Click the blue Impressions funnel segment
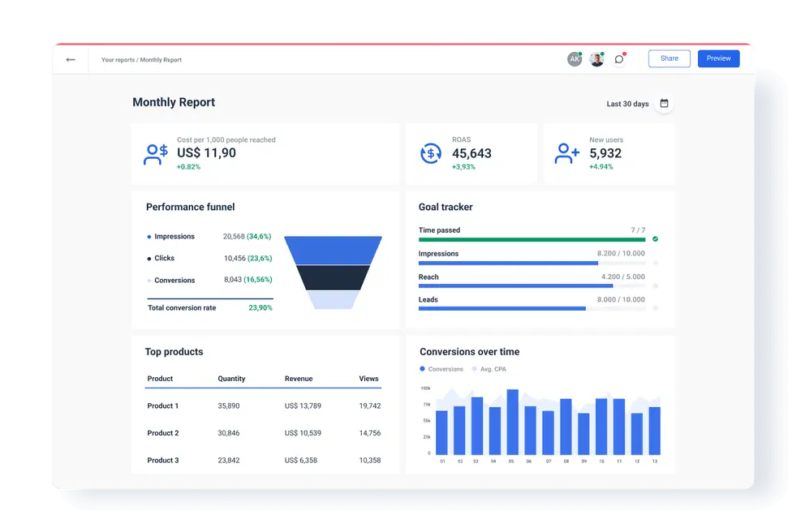 (333, 251)
